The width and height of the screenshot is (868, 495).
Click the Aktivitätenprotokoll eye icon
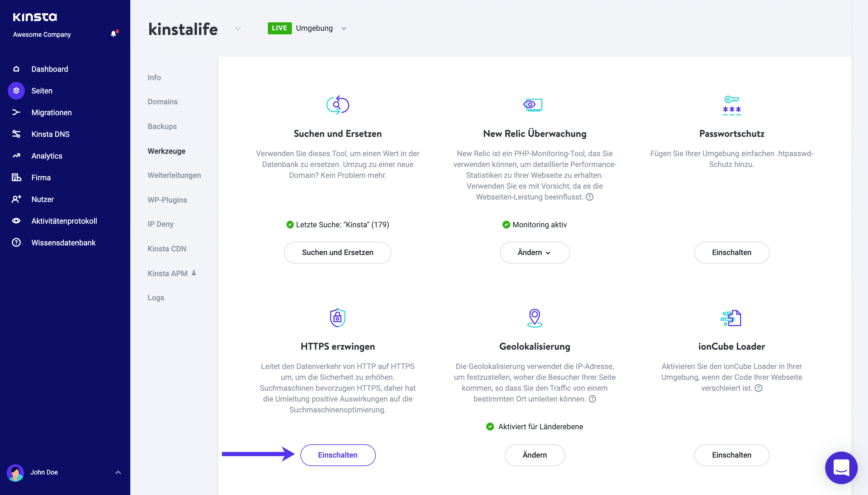coord(16,221)
